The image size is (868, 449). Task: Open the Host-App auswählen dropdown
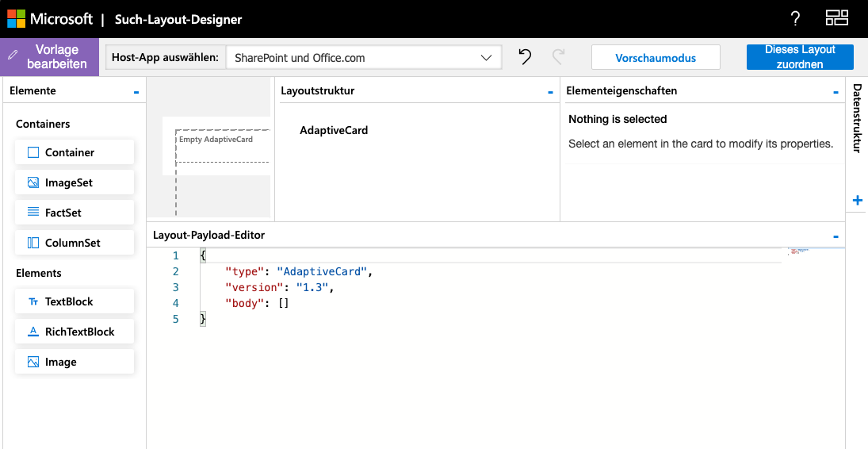pyautogui.click(x=364, y=57)
